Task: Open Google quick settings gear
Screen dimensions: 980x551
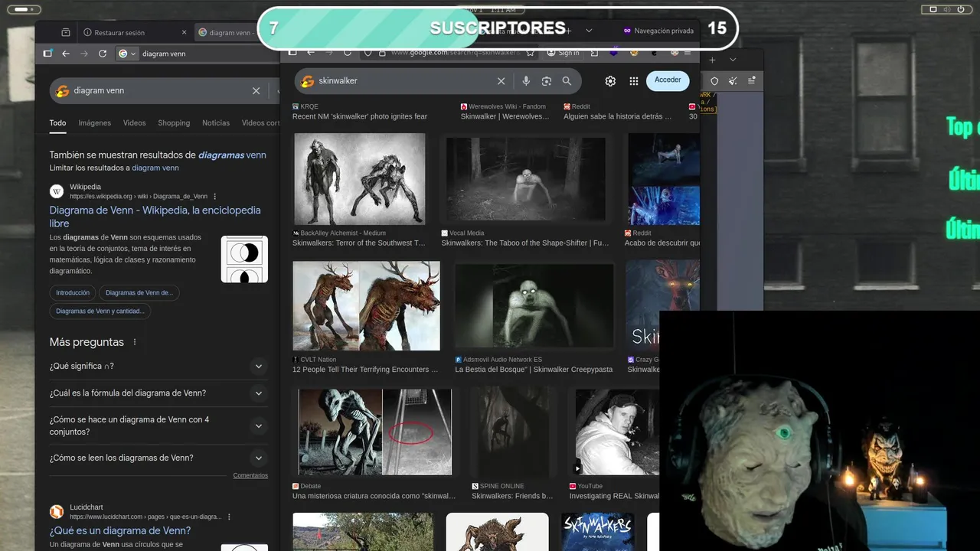Action: pyautogui.click(x=610, y=81)
